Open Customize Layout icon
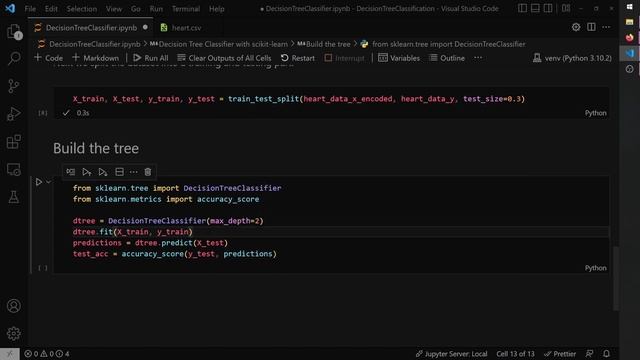640x360 pixels. coord(566,8)
